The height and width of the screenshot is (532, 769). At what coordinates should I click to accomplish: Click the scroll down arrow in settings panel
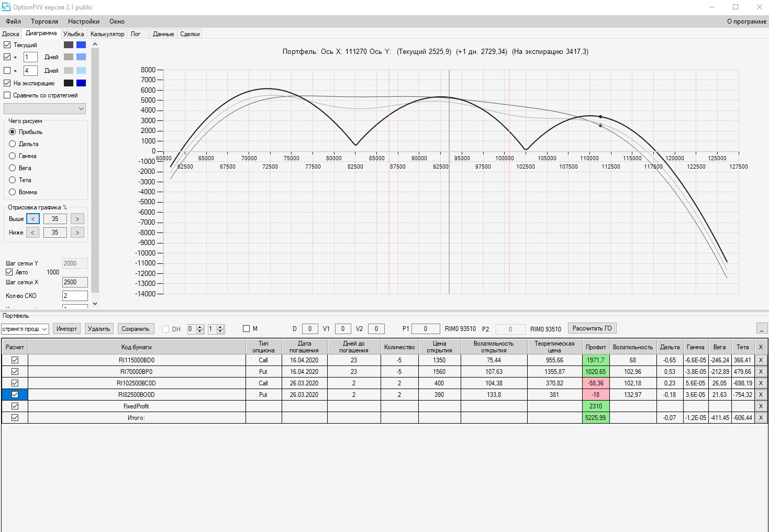point(95,303)
